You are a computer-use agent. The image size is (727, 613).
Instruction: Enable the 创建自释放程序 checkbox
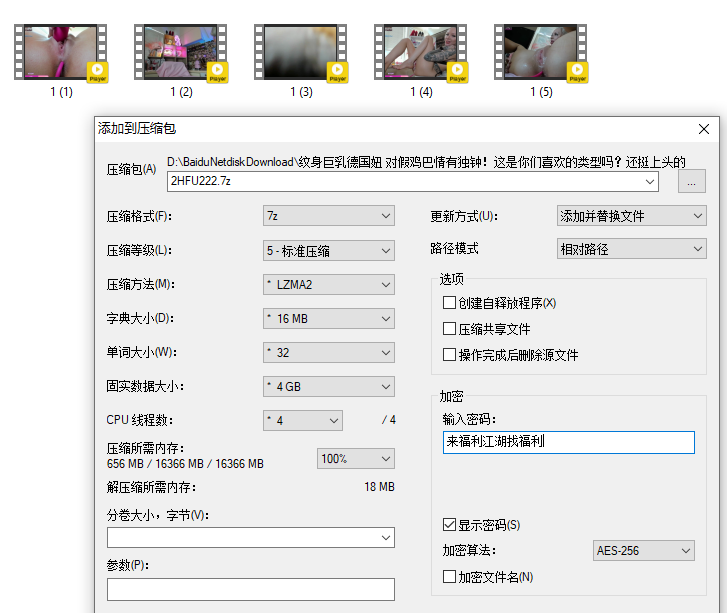(x=449, y=303)
